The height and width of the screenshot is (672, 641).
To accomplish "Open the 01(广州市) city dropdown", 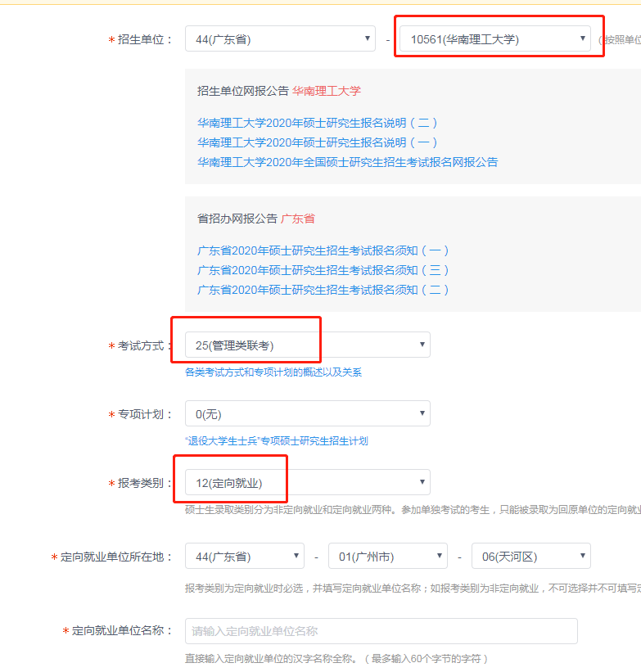I will 387,557.
